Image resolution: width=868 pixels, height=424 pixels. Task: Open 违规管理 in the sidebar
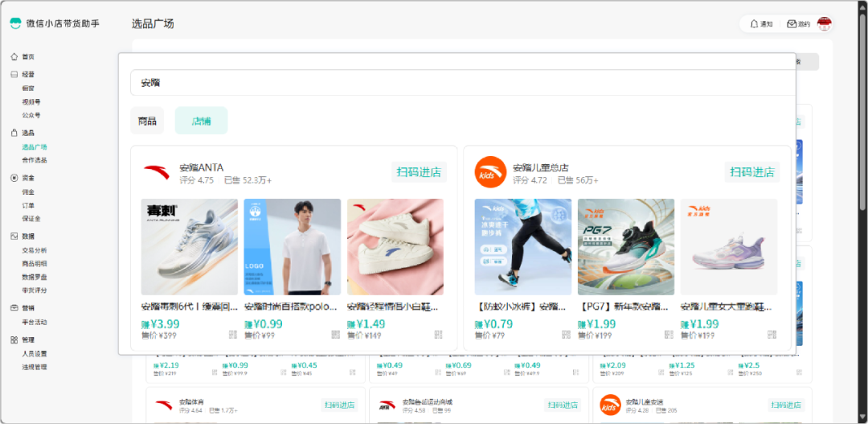coord(35,367)
